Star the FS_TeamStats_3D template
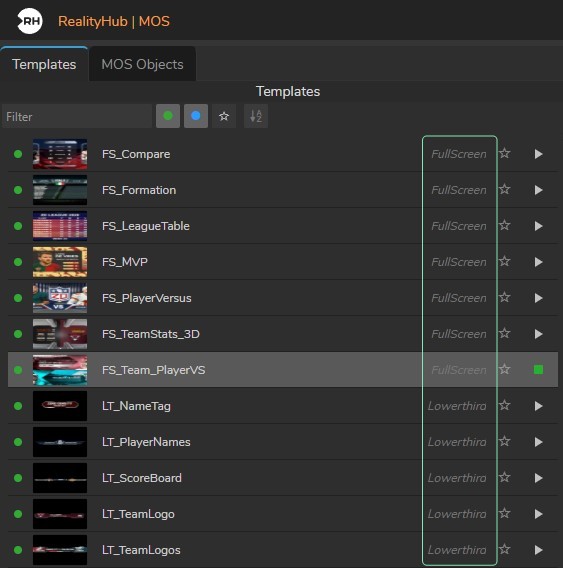 505,333
